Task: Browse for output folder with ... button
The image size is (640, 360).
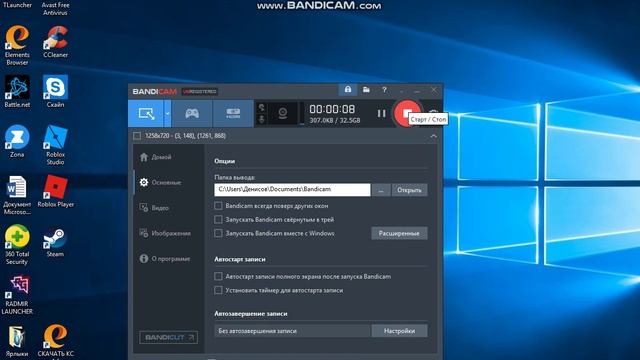Action: (381, 190)
